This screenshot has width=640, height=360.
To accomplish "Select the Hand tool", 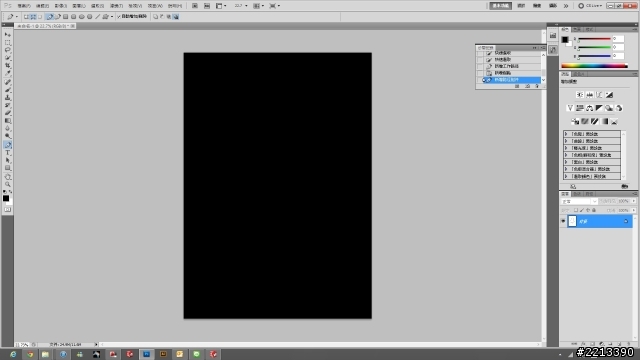I will pos(7,177).
